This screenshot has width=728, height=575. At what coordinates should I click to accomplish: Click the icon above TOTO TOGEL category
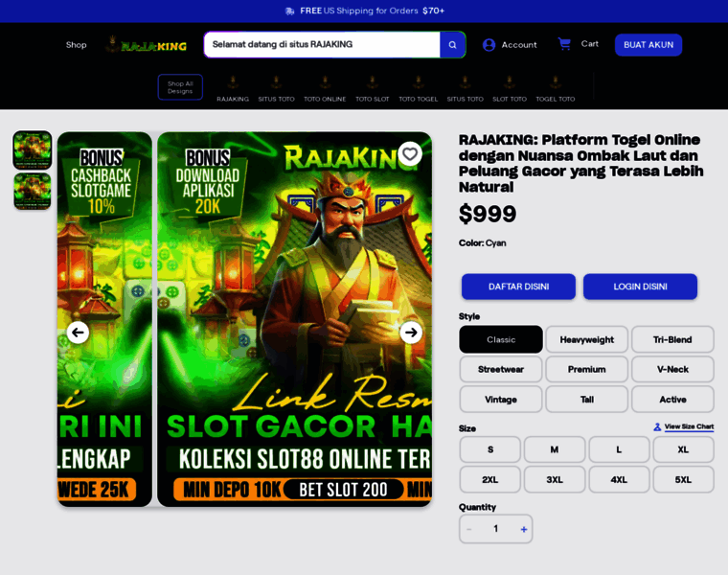tap(419, 82)
